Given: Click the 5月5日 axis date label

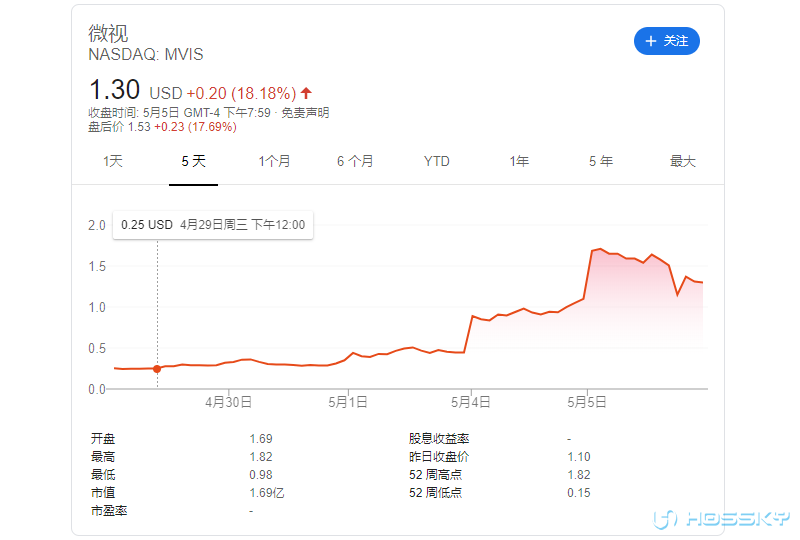Looking at the screenshot, I should coord(587,402).
